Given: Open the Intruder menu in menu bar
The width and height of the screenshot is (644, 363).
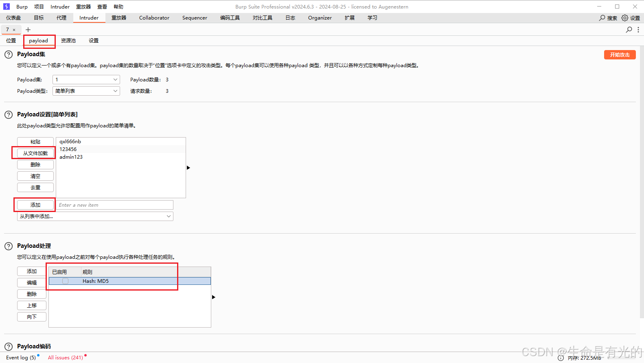Looking at the screenshot, I should click(60, 7).
